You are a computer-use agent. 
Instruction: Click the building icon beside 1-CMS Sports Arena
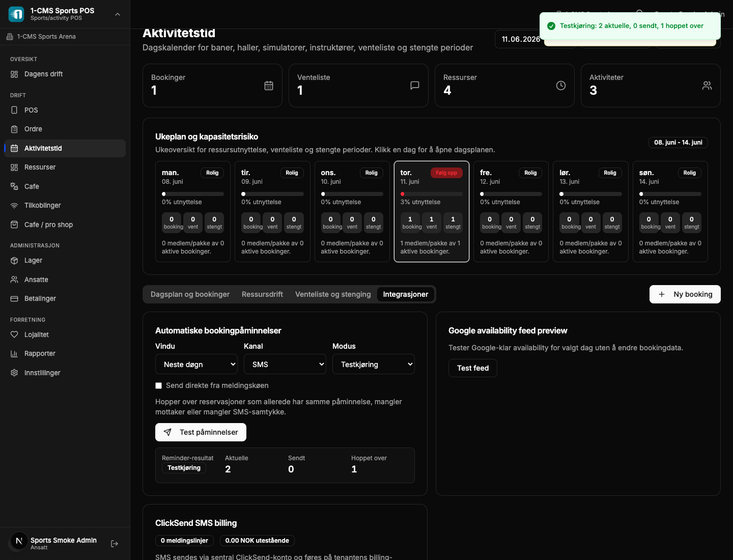[10, 37]
